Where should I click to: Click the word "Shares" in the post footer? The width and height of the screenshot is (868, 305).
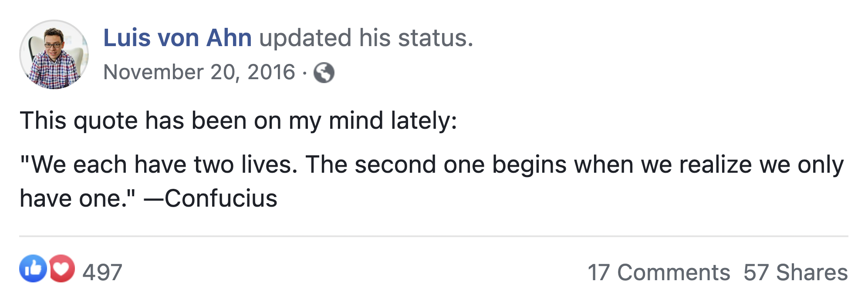(x=812, y=273)
